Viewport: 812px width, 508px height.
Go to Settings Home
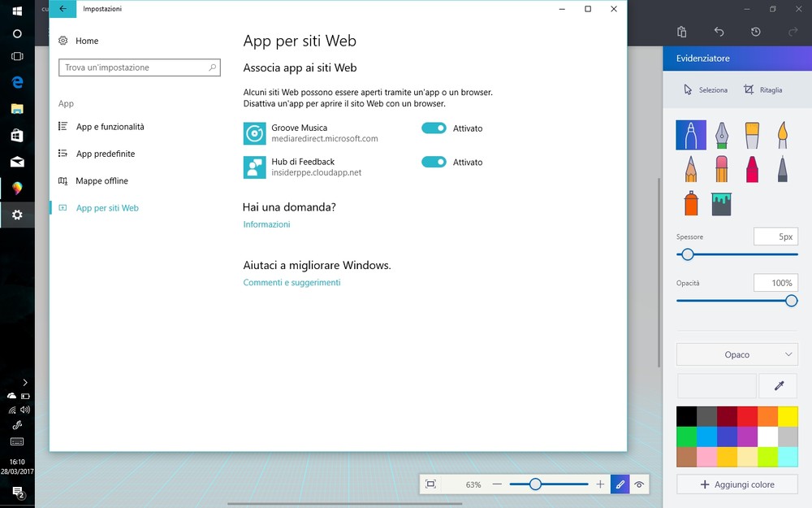coord(79,41)
